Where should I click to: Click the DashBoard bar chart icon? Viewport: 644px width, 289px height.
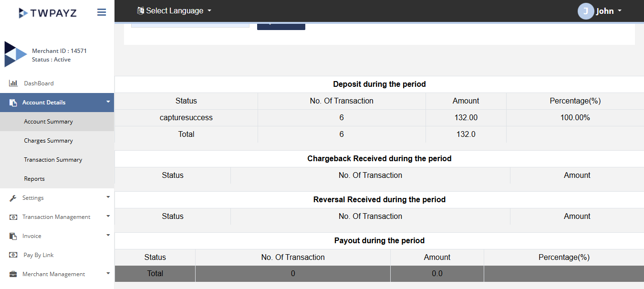13,83
